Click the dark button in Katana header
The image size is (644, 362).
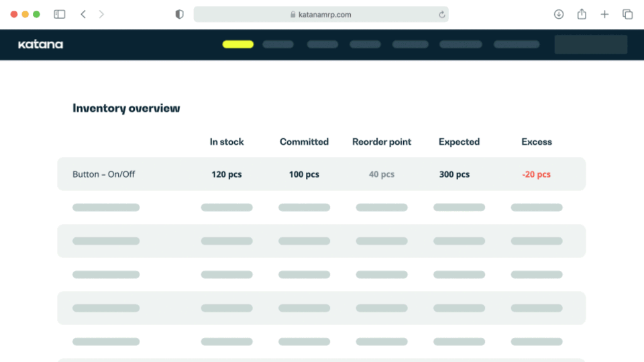click(x=590, y=45)
